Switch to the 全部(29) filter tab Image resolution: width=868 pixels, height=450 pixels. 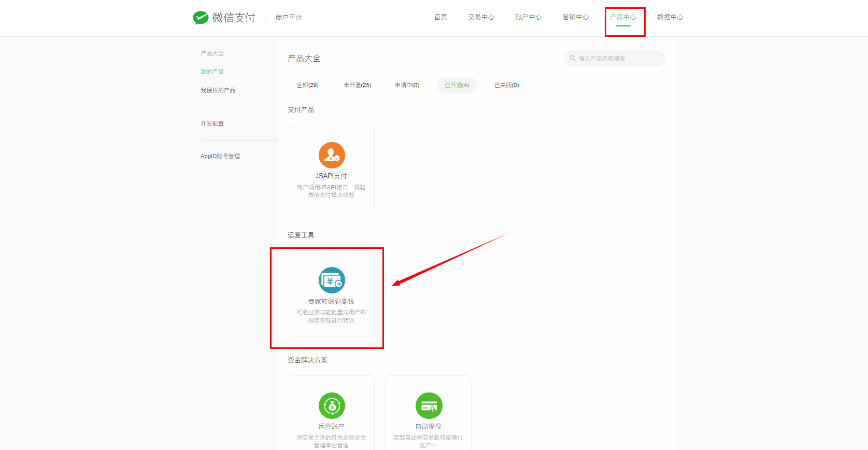pos(307,85)
